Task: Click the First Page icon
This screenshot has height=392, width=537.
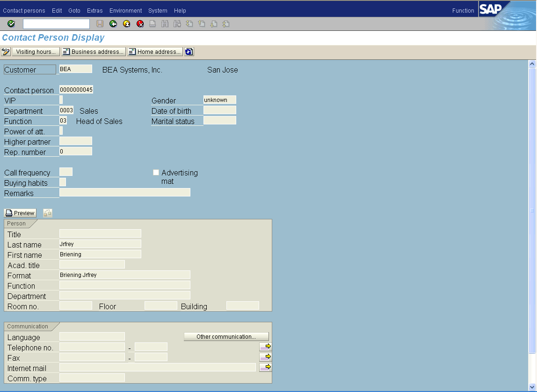Action: tap(189, 23)
